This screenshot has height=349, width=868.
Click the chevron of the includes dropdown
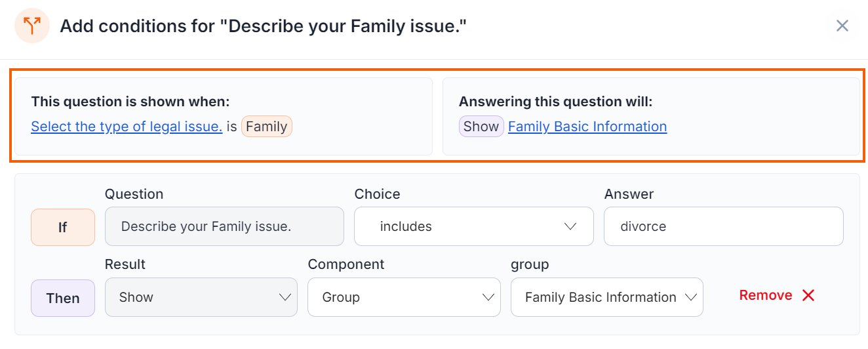570,226
